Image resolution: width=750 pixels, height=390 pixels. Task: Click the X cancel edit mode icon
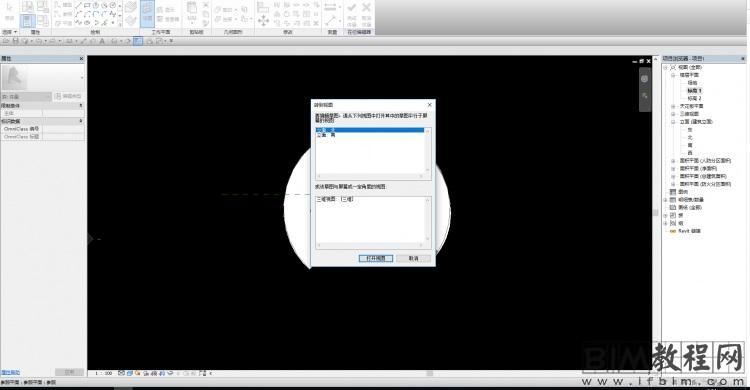coord(366,8)
